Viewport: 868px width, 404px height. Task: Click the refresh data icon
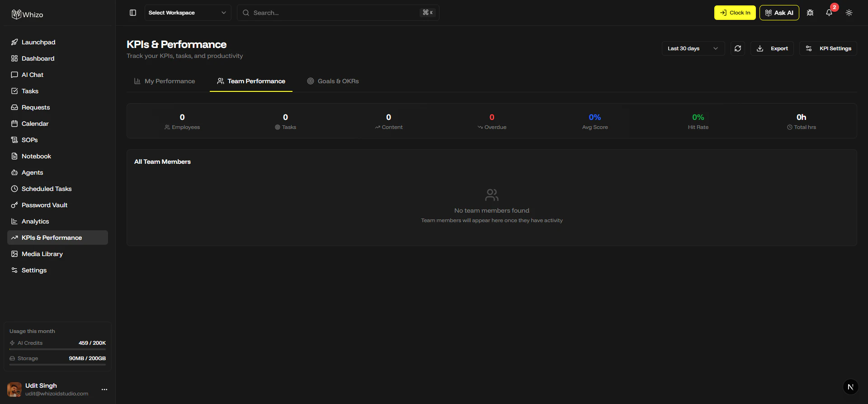[738, 48]
